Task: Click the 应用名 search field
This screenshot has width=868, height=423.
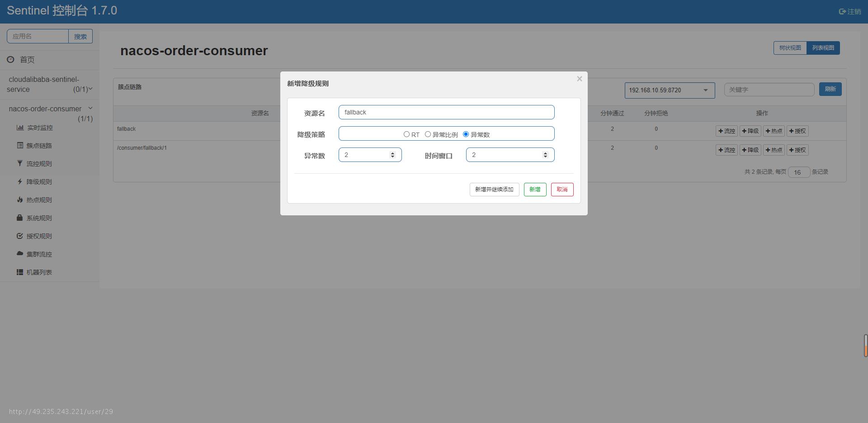Action: [38, 36]
